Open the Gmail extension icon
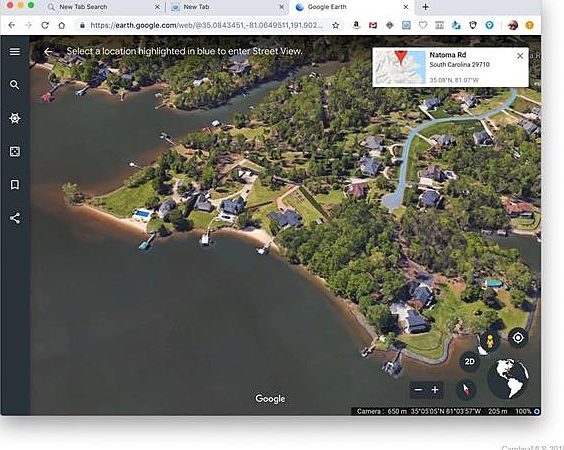The image size is (564, 450). click(373, 25)
